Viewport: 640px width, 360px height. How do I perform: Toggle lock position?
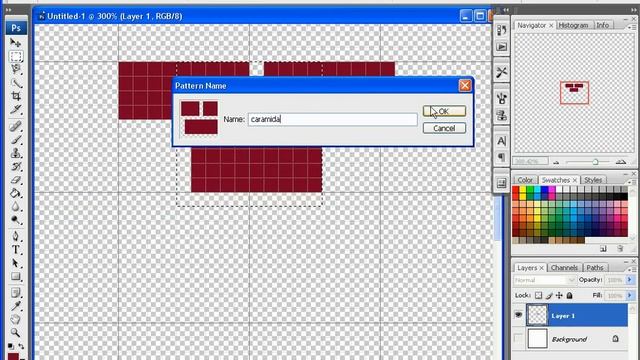coord(559,295)
